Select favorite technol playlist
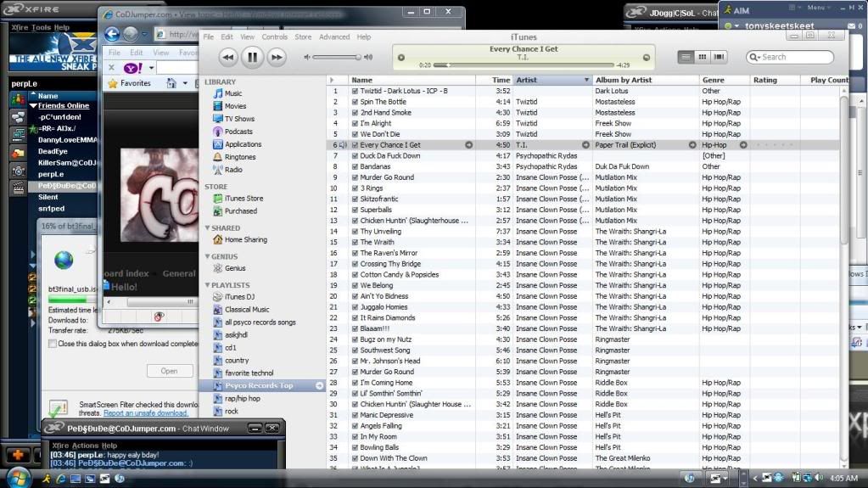This screenshot has width=868, height=488. 249,373
